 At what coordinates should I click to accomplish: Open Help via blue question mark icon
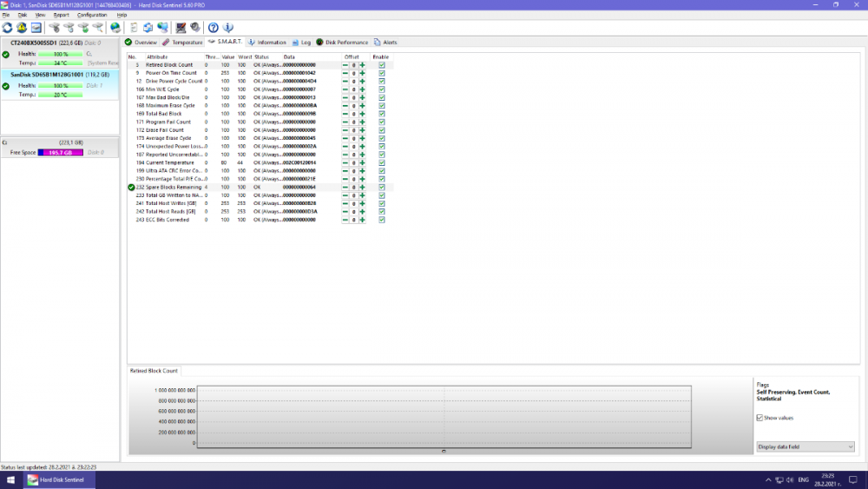pos(214,28)
